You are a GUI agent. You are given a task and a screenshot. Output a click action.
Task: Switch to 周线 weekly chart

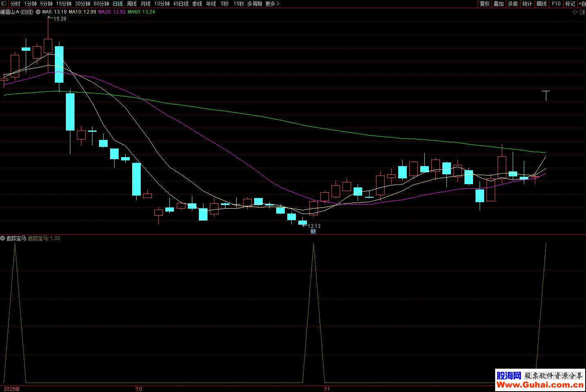[132, 4]
